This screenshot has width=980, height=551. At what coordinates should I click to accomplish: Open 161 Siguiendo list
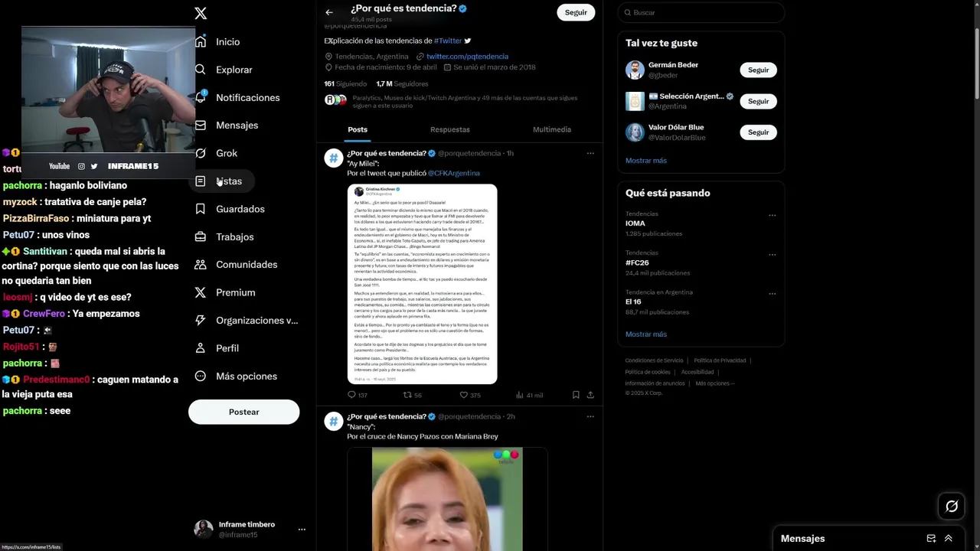[345, 84]
